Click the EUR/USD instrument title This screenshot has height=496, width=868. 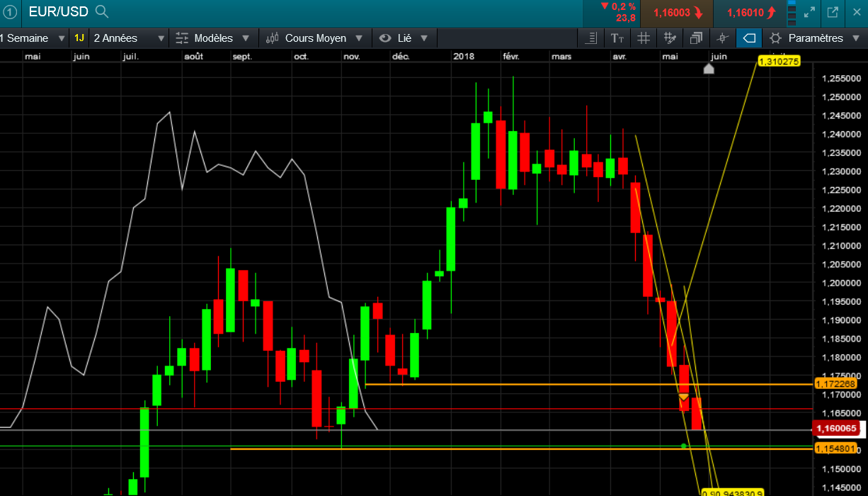point(58,12)
